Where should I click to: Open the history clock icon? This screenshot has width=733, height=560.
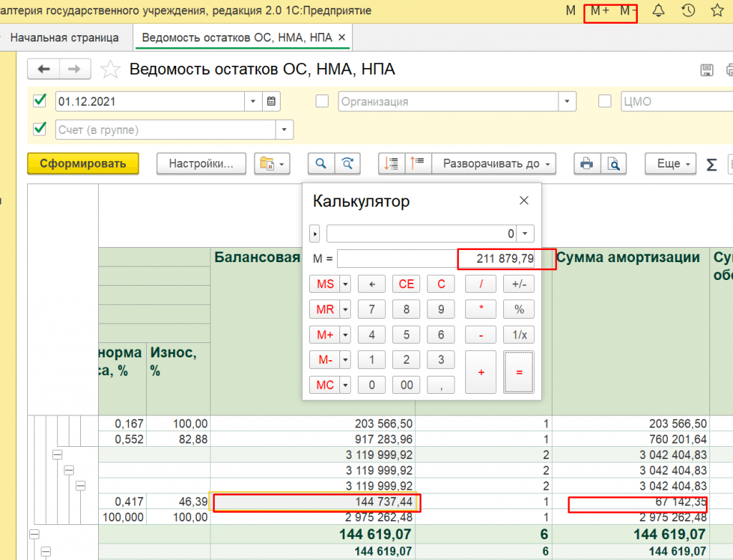pyautogui.click(x=688, y=11)
